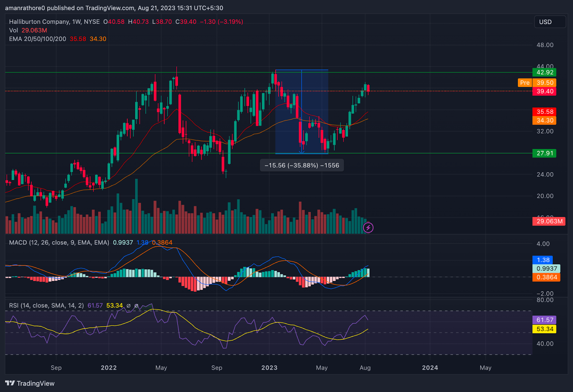Click the 2023 label on time axis
The height and width of the screenshot is (392, 573).
[x=269, y=368]
